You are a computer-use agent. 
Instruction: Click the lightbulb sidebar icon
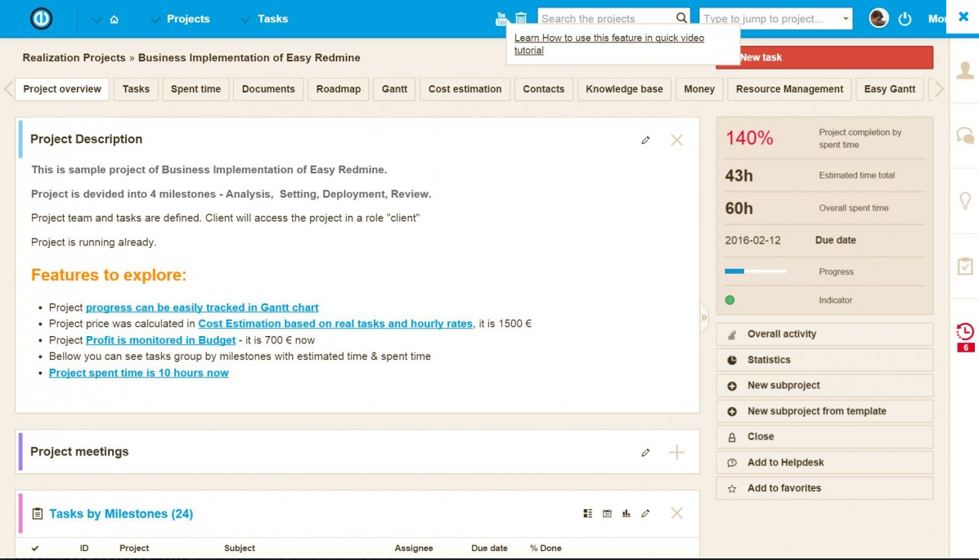point(965,200)
